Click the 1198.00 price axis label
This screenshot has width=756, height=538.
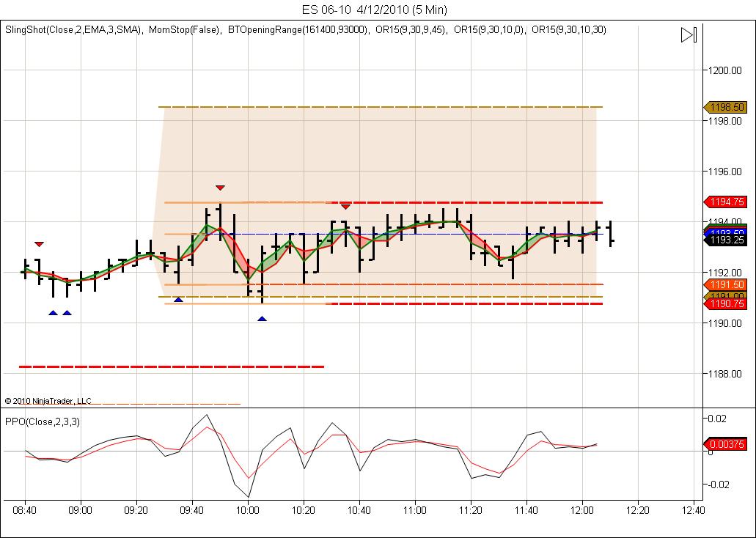(x=724, y=121)
